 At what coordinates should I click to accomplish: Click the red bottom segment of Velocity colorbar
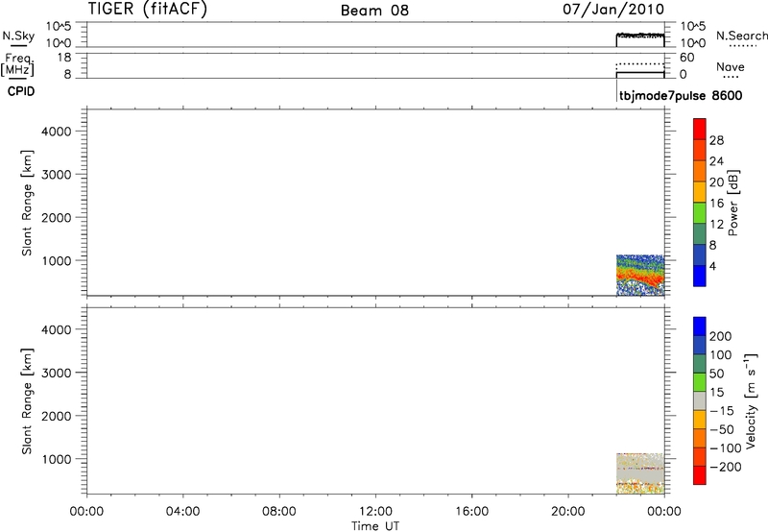[700, 475]
